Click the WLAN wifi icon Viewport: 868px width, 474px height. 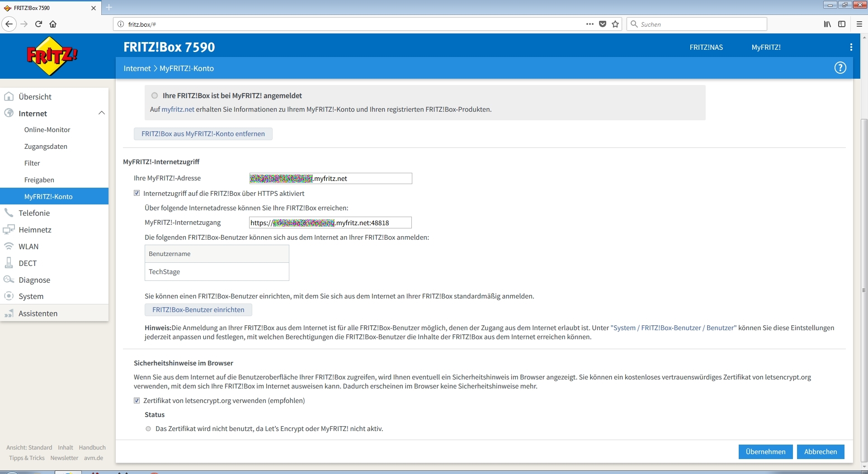[x=9, y=246]
